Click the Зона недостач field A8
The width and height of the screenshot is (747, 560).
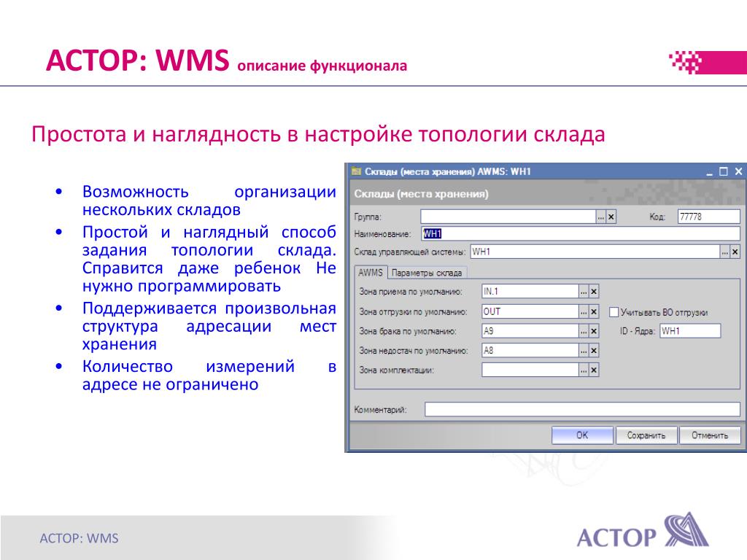(530, 351)
